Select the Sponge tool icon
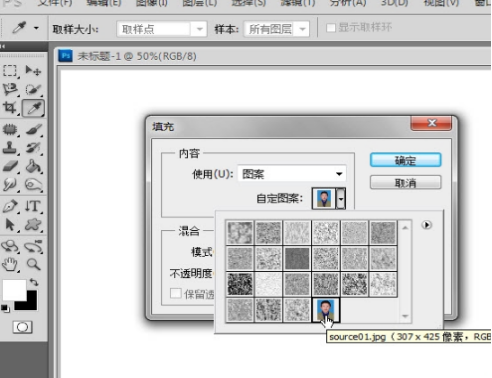492x378 pixels. click(34, 184)
